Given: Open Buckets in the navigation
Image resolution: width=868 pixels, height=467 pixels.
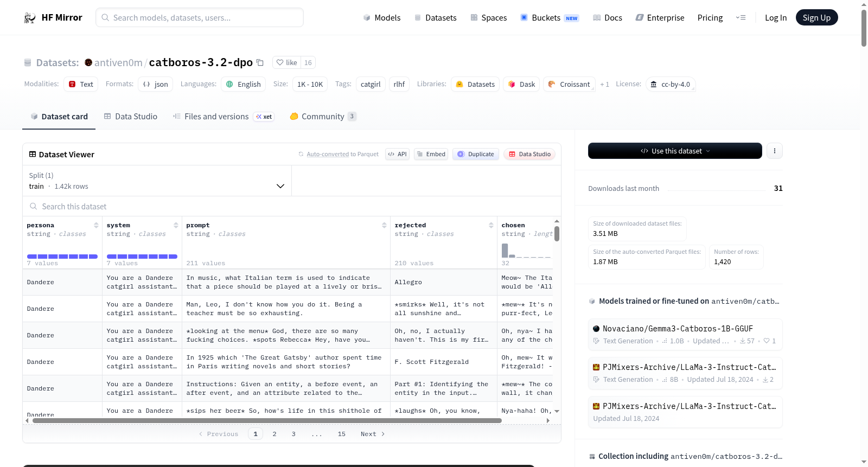Looking at the screenshot, I should click(550, 18).
